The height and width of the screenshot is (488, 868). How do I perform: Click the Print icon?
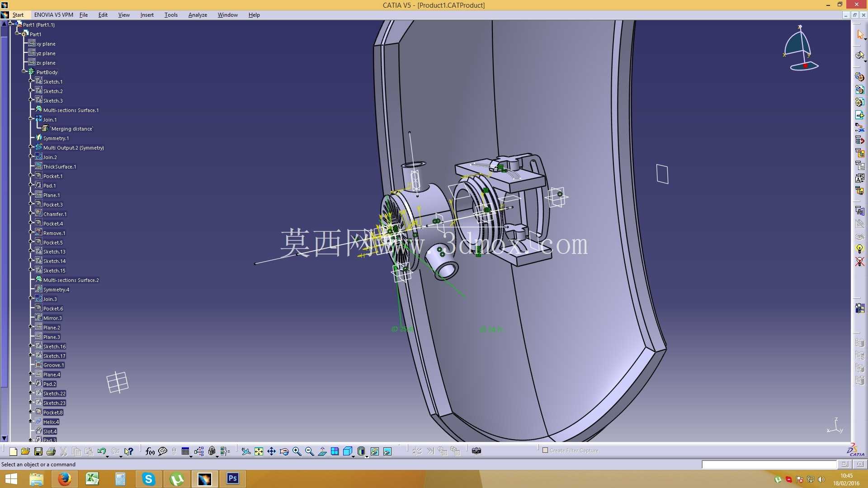coord(51,451)
